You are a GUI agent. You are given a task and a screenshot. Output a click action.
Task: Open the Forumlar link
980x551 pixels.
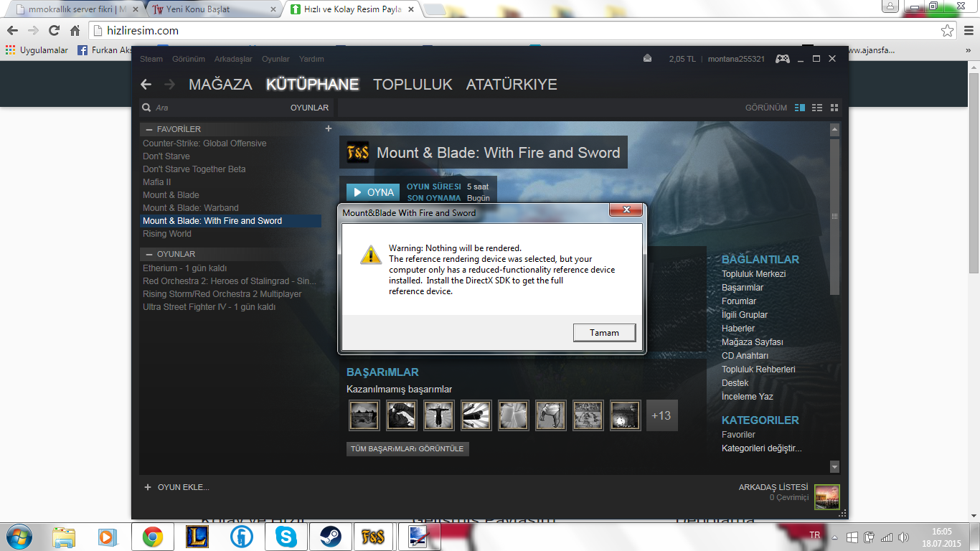[x=739, y=301]
